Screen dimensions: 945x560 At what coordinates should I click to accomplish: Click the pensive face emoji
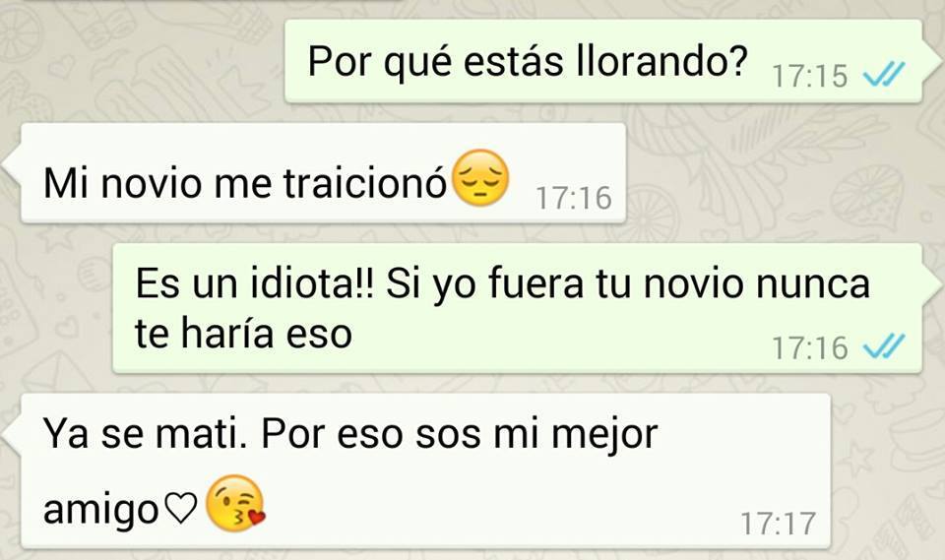coord(480,177)
